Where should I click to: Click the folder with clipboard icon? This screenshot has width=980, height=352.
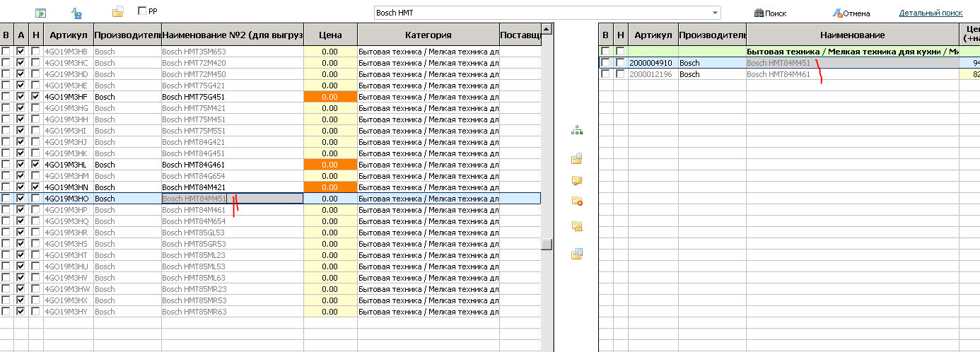(577, 158)
